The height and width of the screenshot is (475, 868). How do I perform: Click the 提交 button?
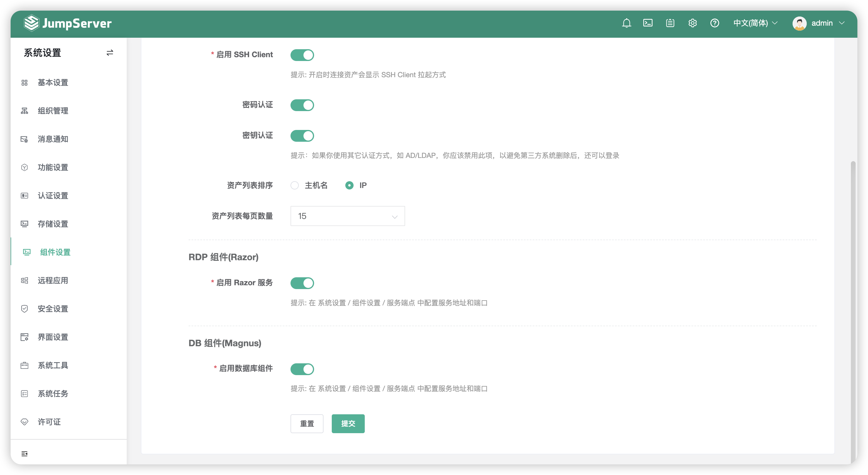pyautogui.click(x=348, y=423)
